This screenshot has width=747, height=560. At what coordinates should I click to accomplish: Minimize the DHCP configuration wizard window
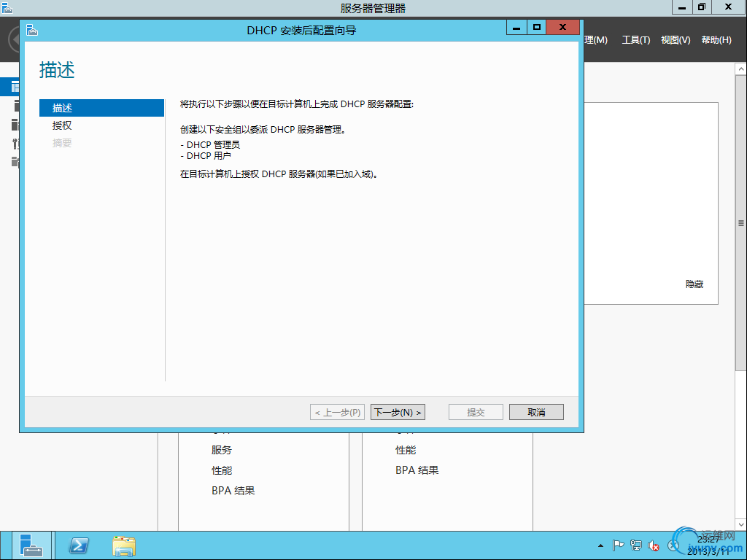tap(516, 27)
